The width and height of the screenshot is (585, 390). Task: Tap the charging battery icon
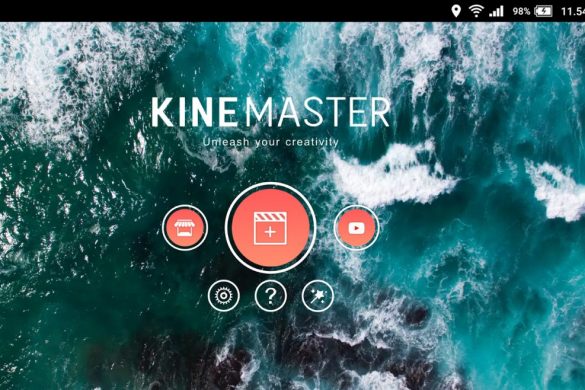(x=543, y=11)
